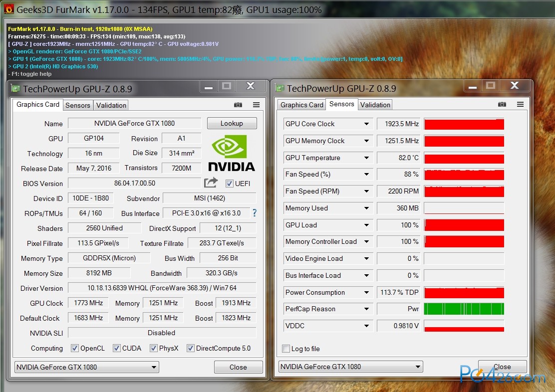Screen dimensions: 555x392
Task: Maximize the right GPU-Z window
Action: [491, 86]
